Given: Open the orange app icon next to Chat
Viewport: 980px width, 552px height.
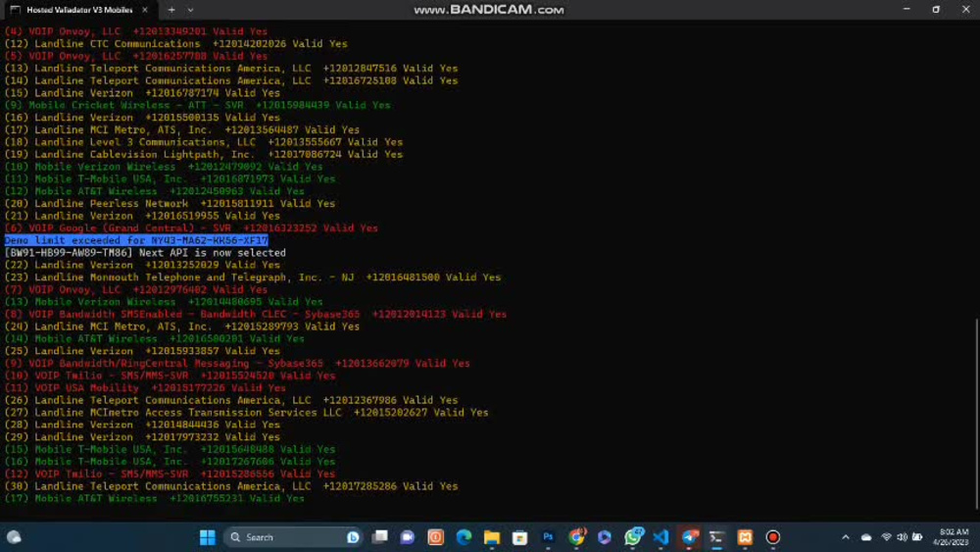Looking at the screenshot, I should (436, 537).
